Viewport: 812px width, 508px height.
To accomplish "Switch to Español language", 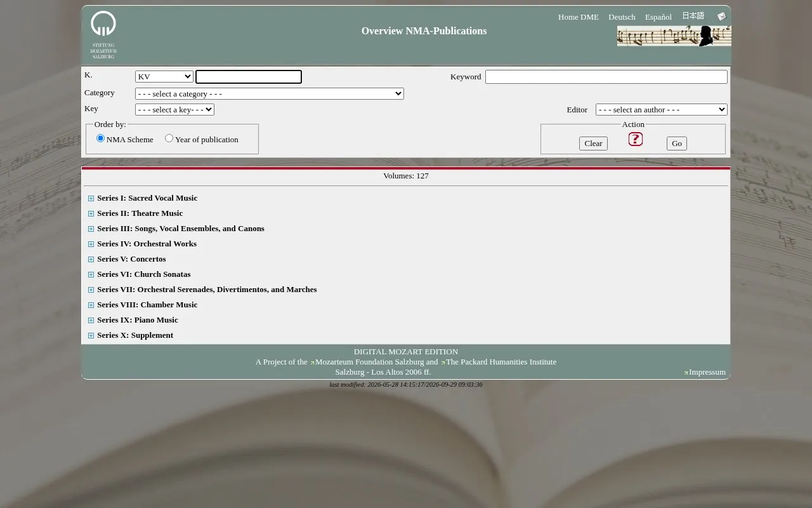I will (658, 17).
